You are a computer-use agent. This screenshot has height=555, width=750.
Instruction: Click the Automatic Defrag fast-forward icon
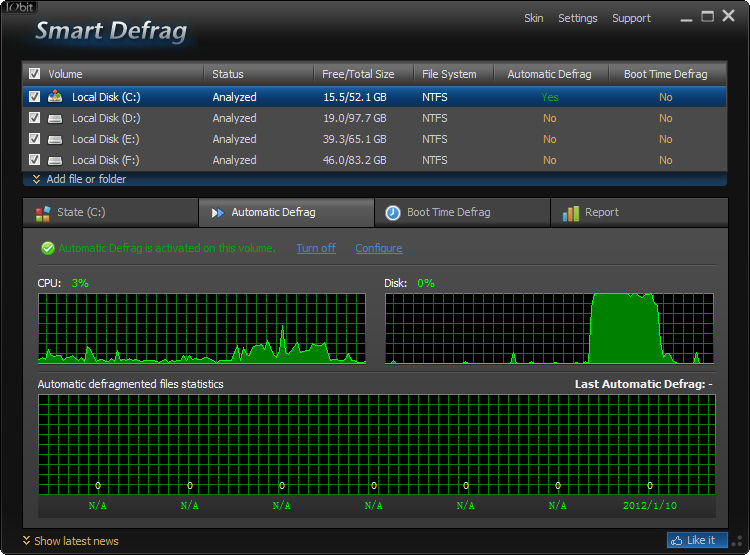(x=218, y=212)
